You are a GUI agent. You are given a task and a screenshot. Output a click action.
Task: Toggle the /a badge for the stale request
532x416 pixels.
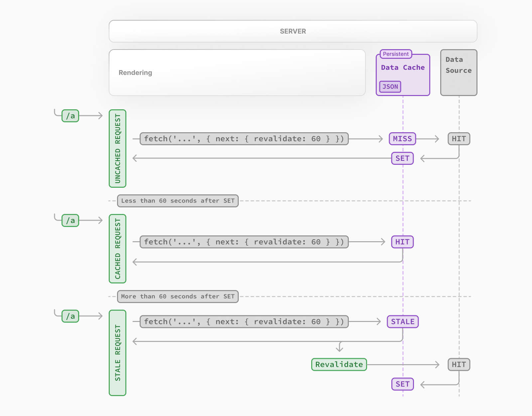[x=70, y=316]
